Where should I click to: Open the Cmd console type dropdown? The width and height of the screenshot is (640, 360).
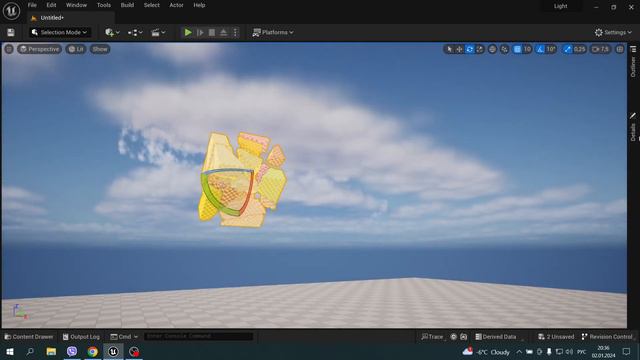click(x=124, y=337)
